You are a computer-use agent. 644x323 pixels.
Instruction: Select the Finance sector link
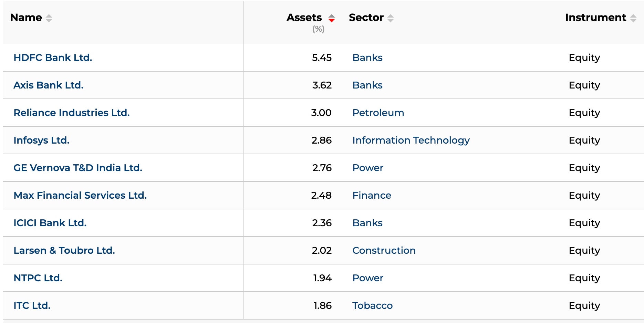click(x=372, y=195)
